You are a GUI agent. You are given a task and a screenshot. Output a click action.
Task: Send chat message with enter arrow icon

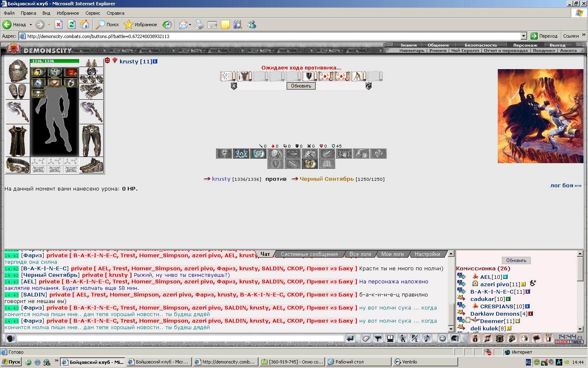[x=350, y=338]
